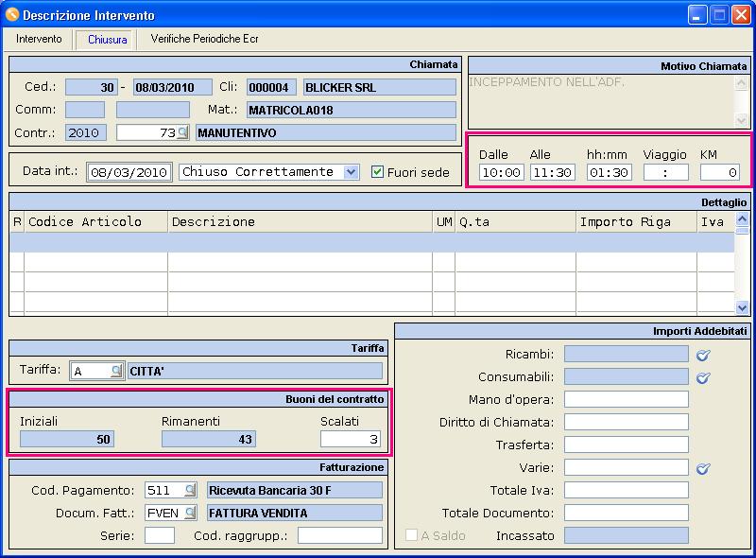The image size is (756, 558).
Task: Click the Ced. date 08/03/2010
Action: (x=173, y=87)
